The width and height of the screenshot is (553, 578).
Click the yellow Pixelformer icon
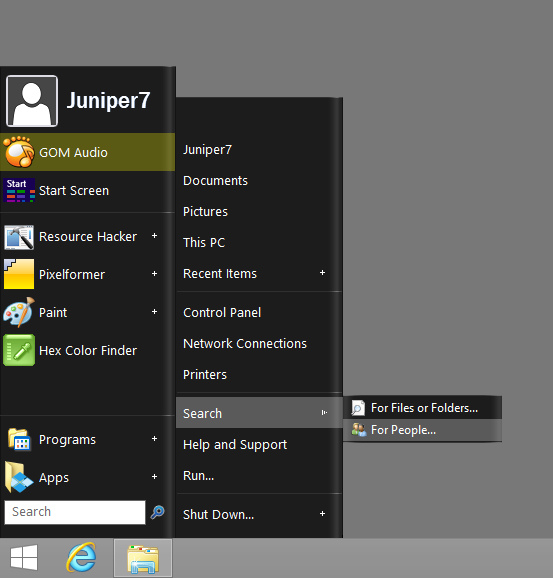pos(19,274)
